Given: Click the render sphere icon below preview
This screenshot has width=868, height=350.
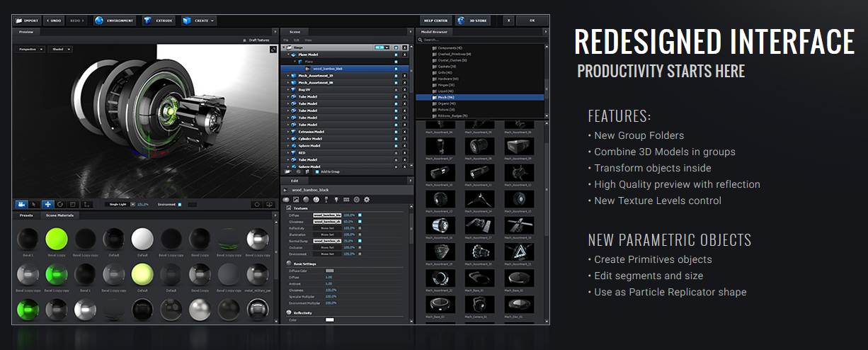Looking at the screenshot, I should coord(256,204).
